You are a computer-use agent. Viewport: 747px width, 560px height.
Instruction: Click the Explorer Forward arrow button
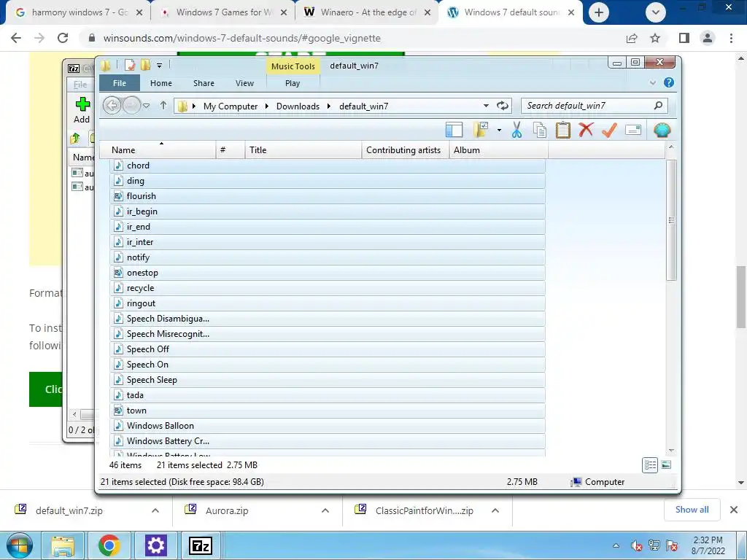[131, 105]
